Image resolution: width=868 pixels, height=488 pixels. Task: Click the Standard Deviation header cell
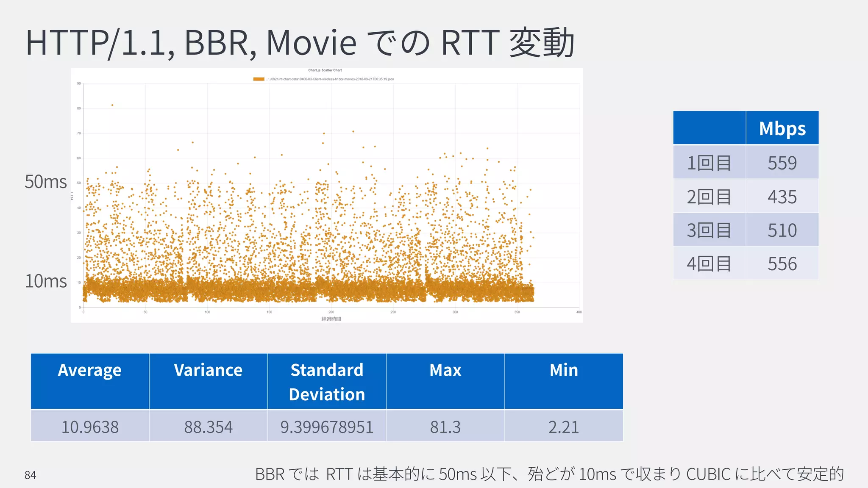point(327,382)
